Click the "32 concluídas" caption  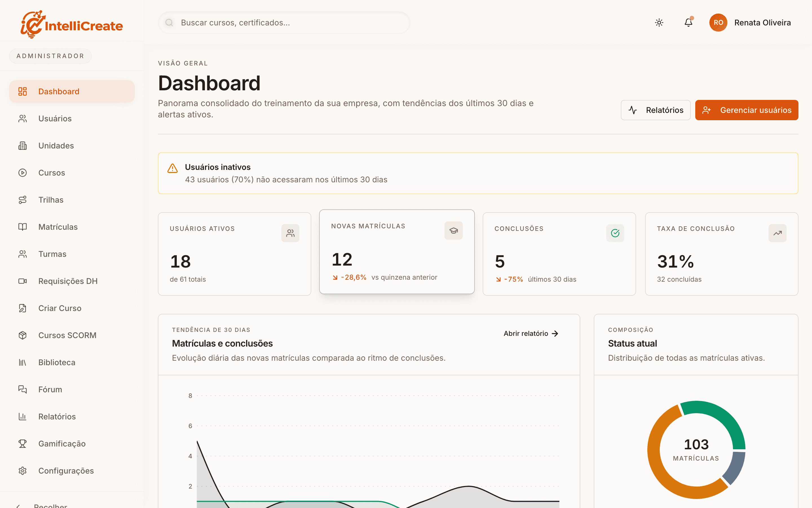tap(679, 279)
